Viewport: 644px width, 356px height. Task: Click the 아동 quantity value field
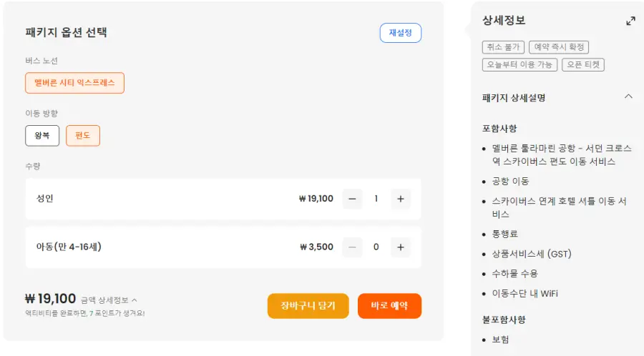coord(376,247)
